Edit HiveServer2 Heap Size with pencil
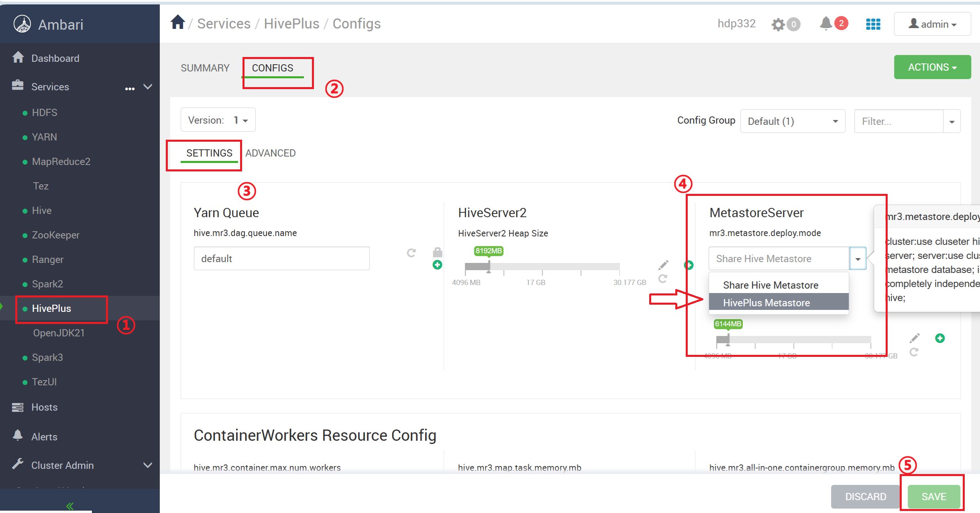Image resolution: width=980 pixels, height=513 pixels. [x=663, y=265]
